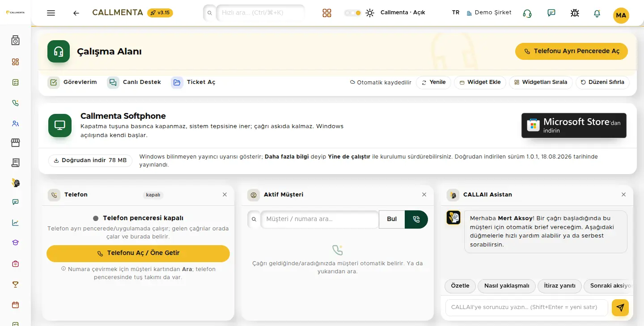Viewport: 644px width, 326px height.
Task: Click the Düzeni Sıfırla button
Action: [602, 83]
